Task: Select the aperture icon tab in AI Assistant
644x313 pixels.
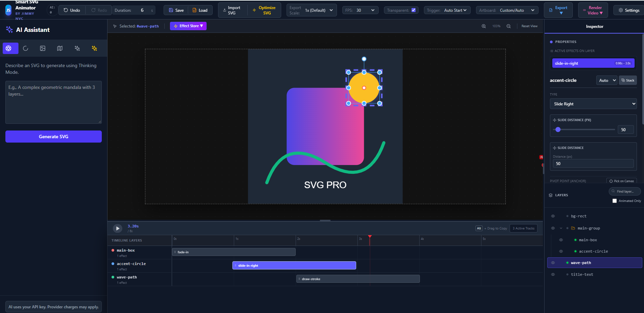Action: click(9, 48)
